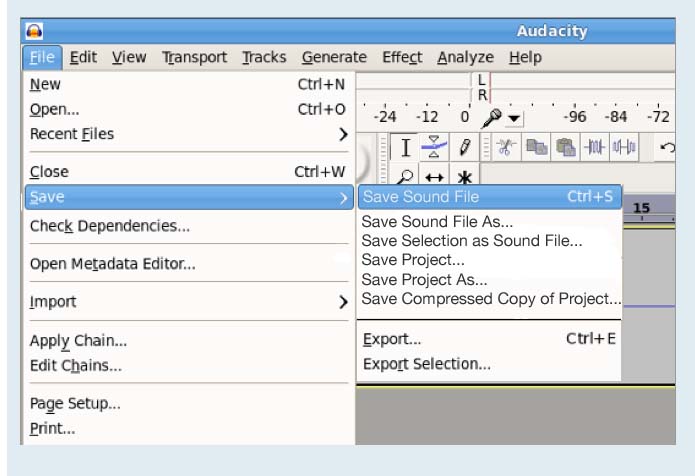The height and width of the screenshot is (476, 695).
Task: Expand the Import submenu
Action: coord(343,302)
